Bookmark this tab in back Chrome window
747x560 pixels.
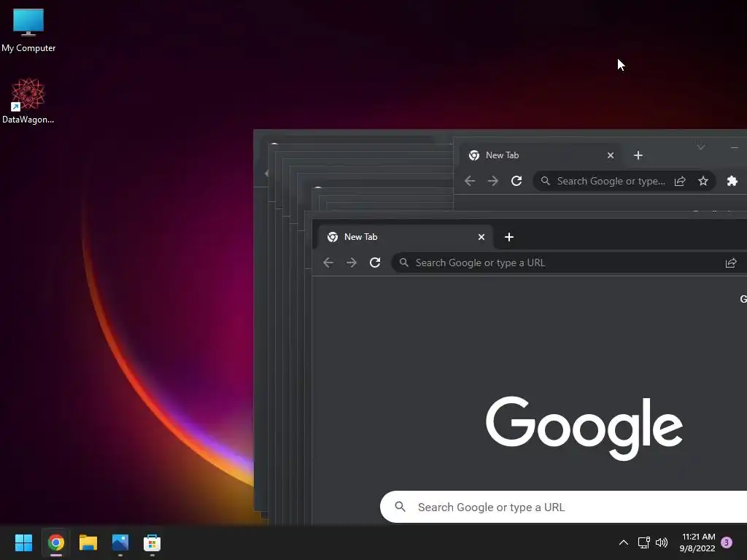pos(703,182)
